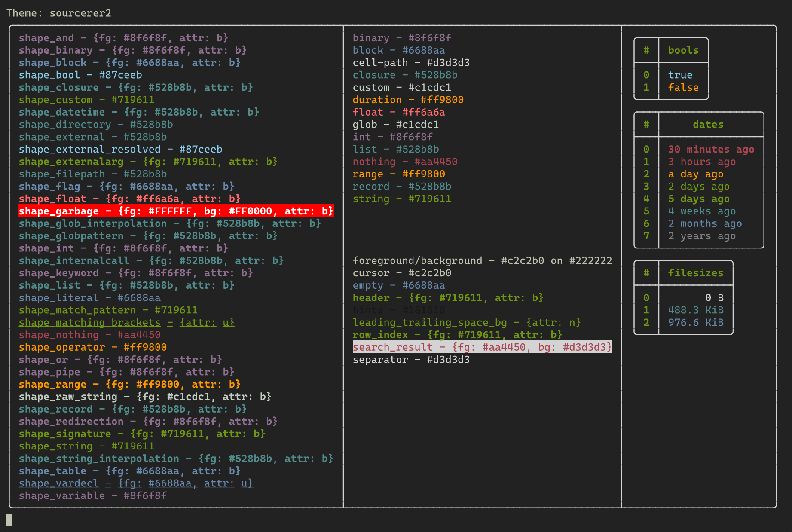
Task: Click the 'header' style entry
Action: [x=448, y=298]
